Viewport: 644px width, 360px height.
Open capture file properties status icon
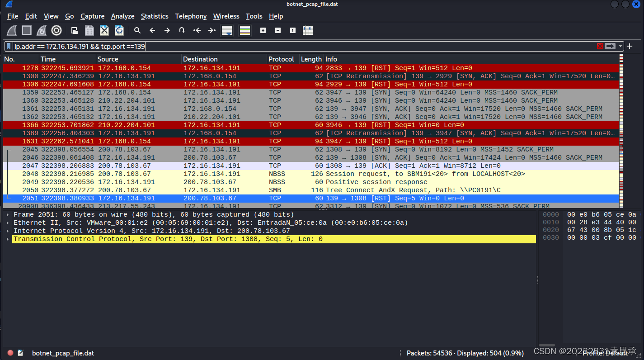(20, 353)
